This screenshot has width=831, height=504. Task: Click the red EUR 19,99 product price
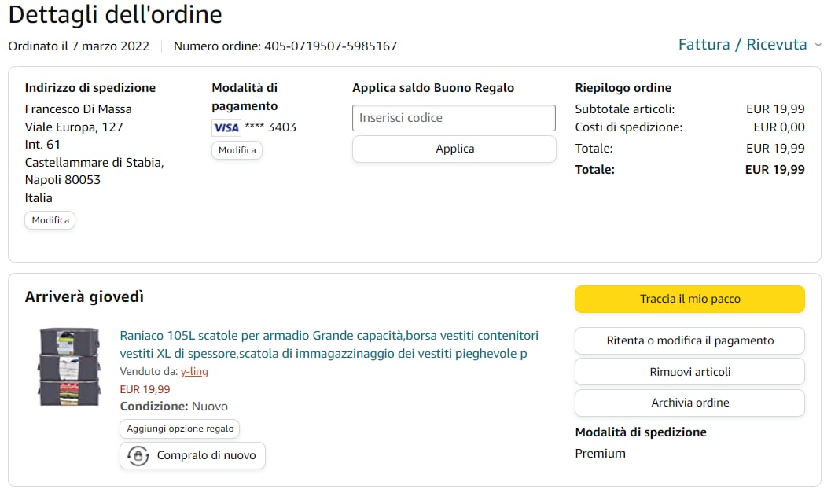point(145,389)
